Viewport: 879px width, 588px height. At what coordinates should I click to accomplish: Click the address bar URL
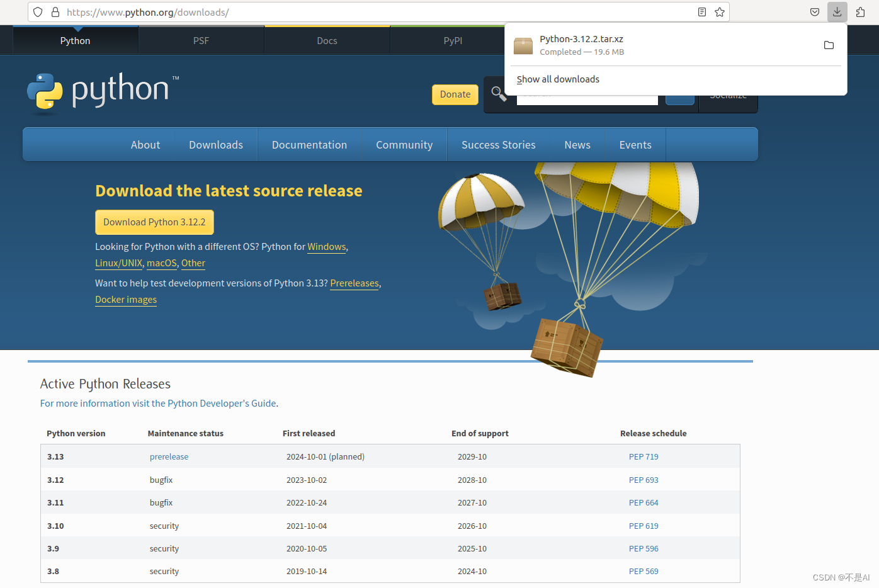click(x=148, y=12)
